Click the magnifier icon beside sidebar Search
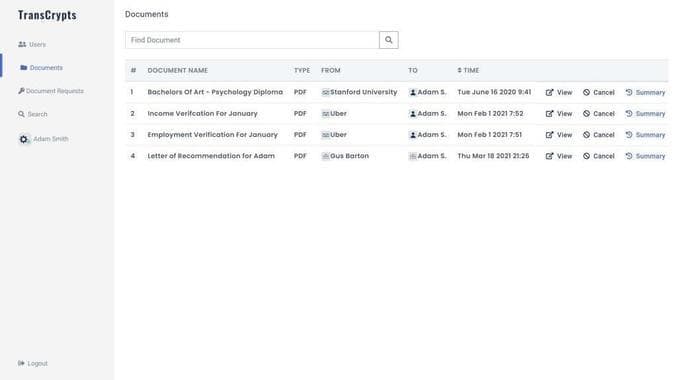This screenshot has height=380, width=680. tap(21, 114)
